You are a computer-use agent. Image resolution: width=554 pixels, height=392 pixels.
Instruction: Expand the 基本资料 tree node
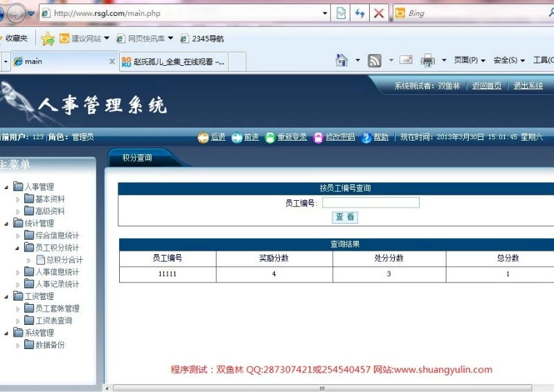(18, 199)
